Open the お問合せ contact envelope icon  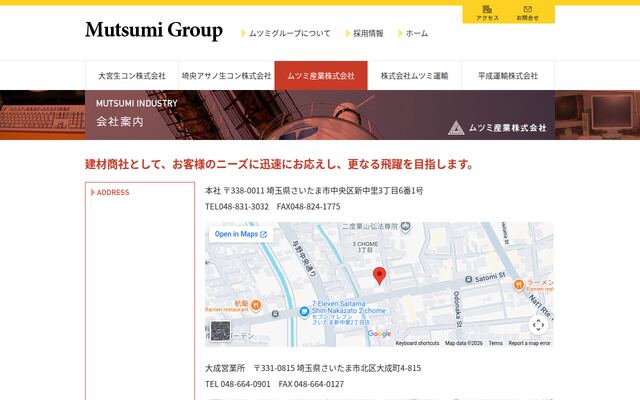pyautogui.click(x=527, y=13)
